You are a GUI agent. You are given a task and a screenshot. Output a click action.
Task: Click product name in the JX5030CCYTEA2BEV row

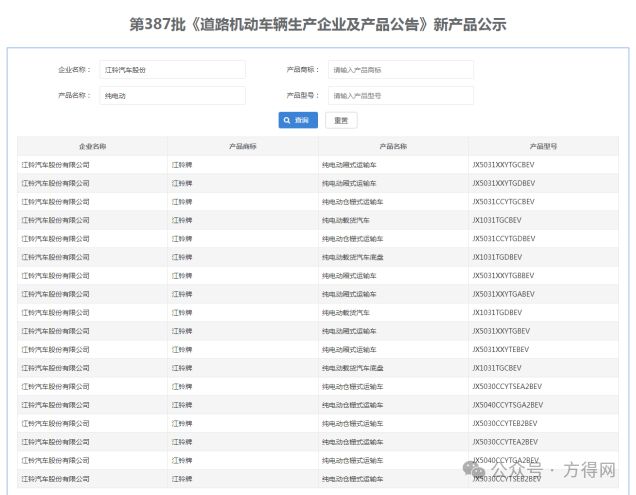(x=352, y=442)
